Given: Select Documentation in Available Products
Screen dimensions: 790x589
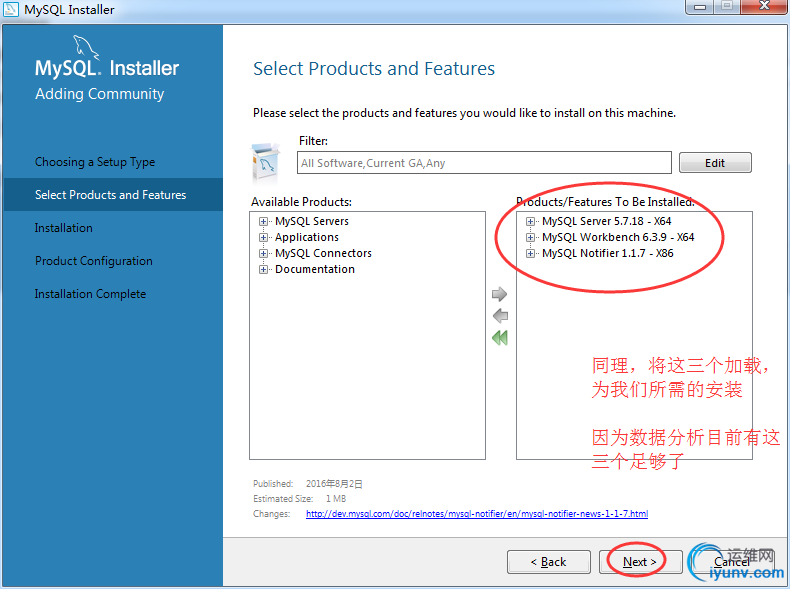Looking at the screenshot, I should pyautogui.click(x=314, y=270).
